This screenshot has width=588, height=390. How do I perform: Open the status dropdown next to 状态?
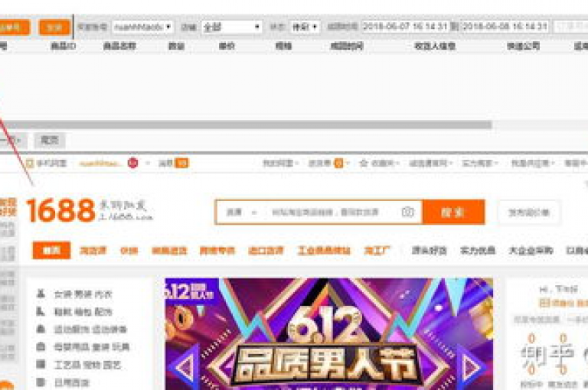(305, 27)
